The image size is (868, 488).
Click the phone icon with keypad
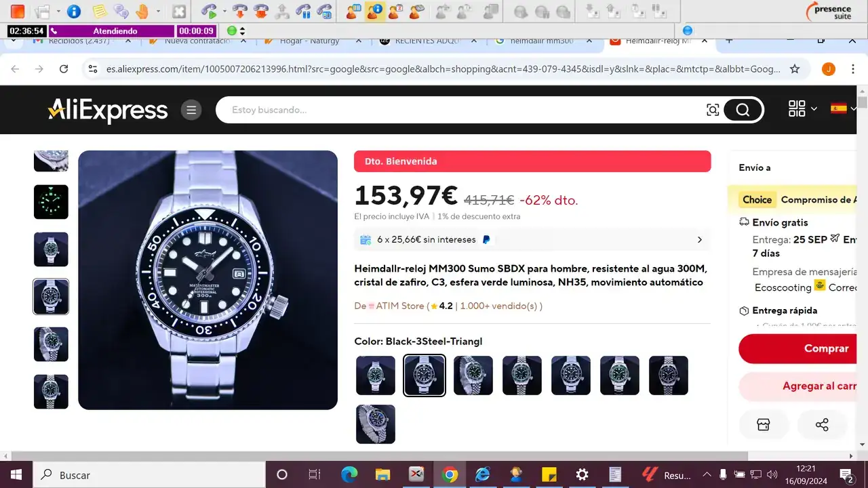pos(325,12)
